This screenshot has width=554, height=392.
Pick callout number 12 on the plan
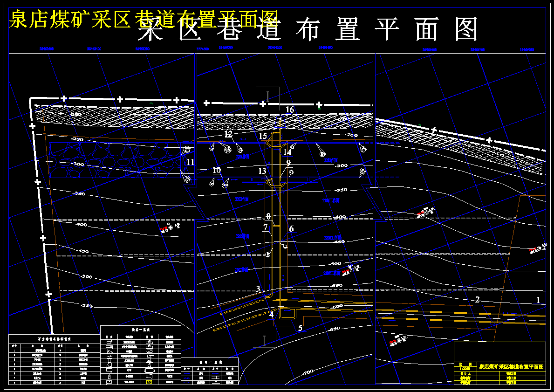(x=229, y=134)
